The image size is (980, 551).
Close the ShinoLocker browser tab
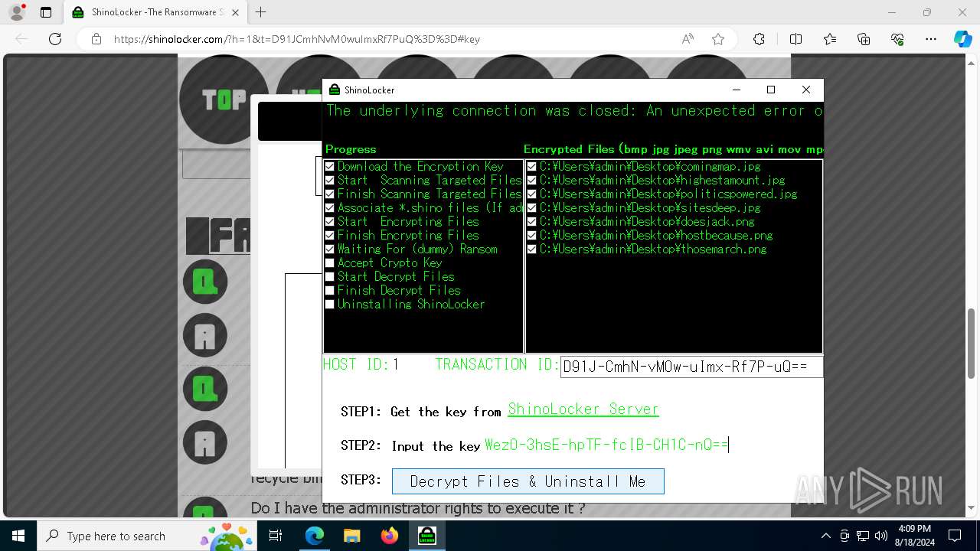235,12
